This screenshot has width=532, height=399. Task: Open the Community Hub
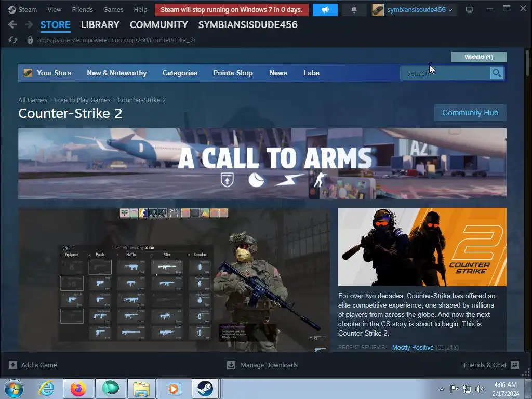coord(470,113)
